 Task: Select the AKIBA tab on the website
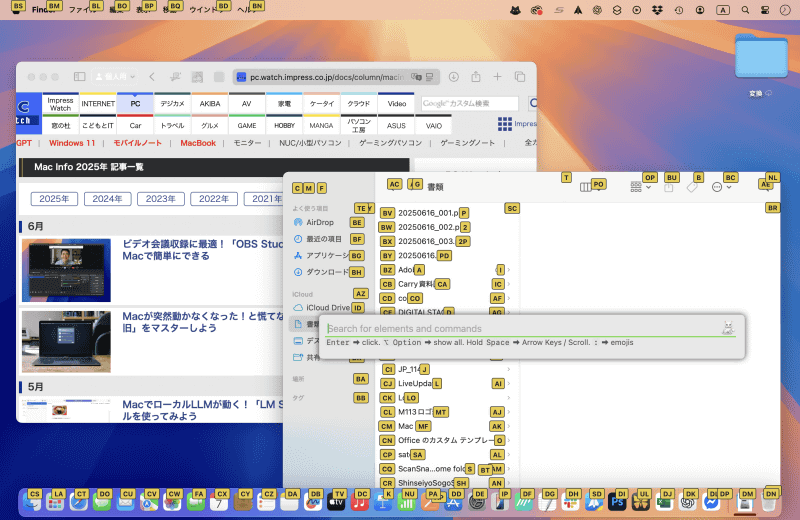pos(210,104)
